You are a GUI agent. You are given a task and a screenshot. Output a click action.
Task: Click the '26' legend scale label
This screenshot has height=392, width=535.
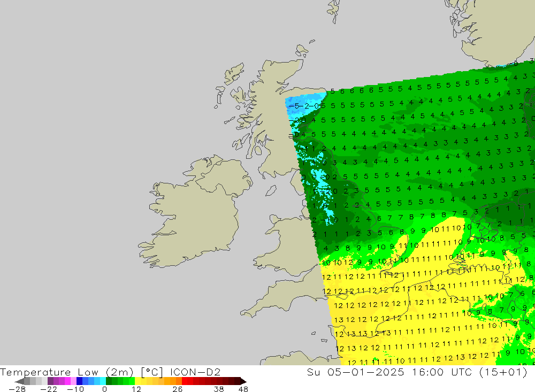pyautogui.click(x=178, y=389)
